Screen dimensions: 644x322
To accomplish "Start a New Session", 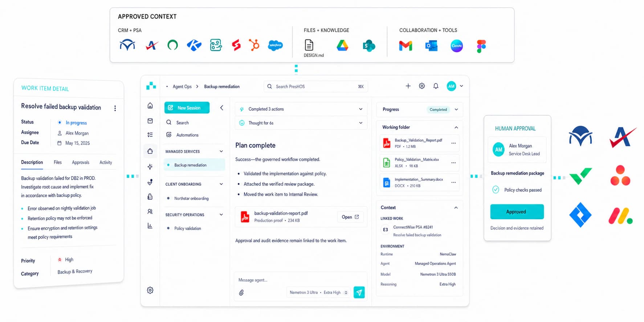I will point(187,108).
